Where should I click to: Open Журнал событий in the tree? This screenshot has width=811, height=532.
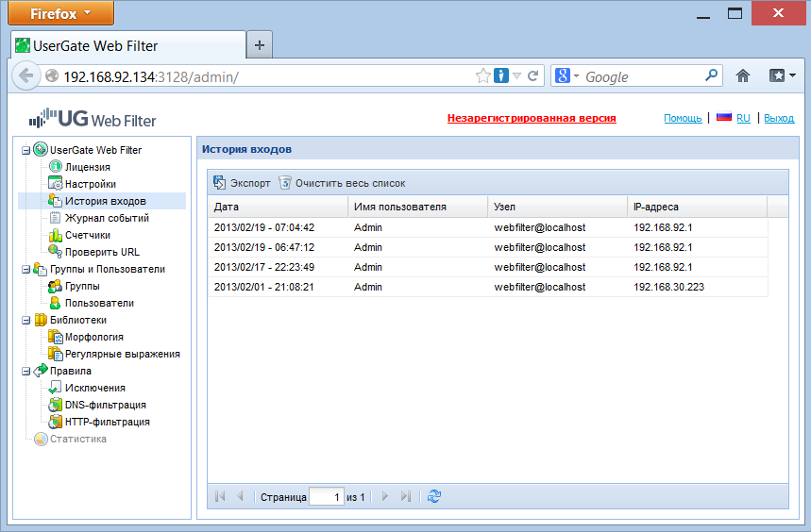(x=107, y=218)
